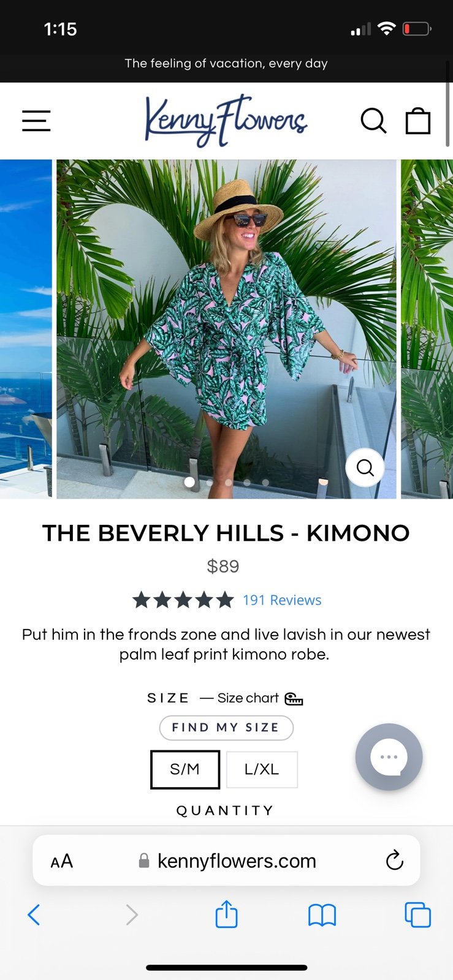Zoom the product photo with magnifier button
The image size is (453, 980).
[365, 467]
